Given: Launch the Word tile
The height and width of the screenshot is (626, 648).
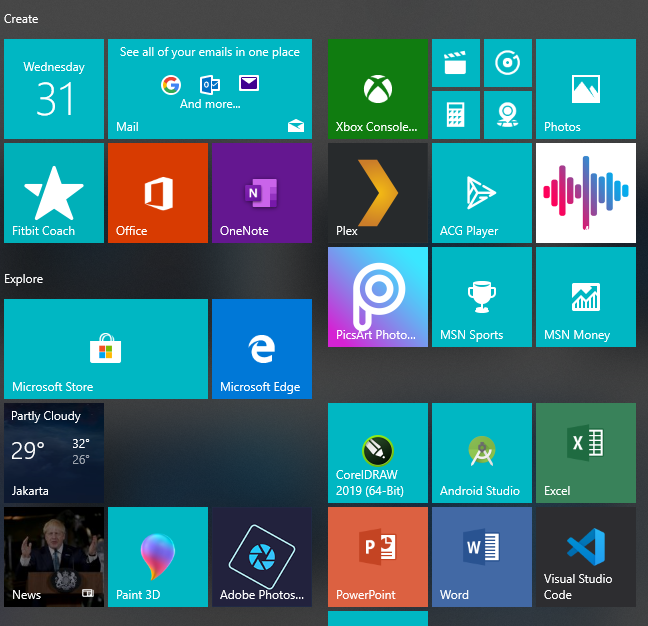Looking at the screenshot, I should coord(482,557).
